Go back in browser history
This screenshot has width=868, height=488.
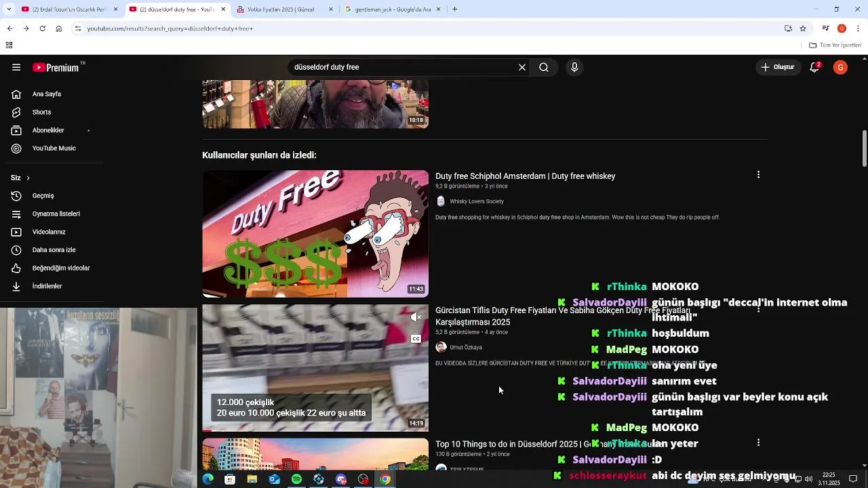pyautogui.click(x=9, y=28)
